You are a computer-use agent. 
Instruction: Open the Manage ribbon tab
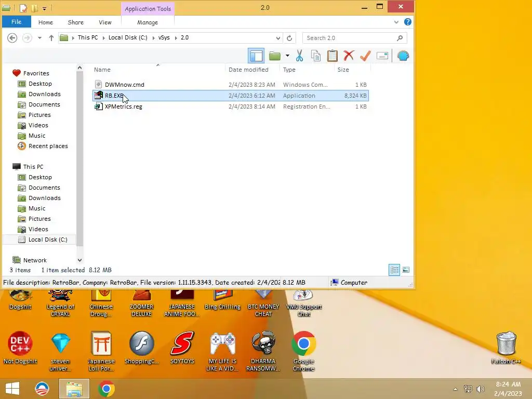[148, 22]
